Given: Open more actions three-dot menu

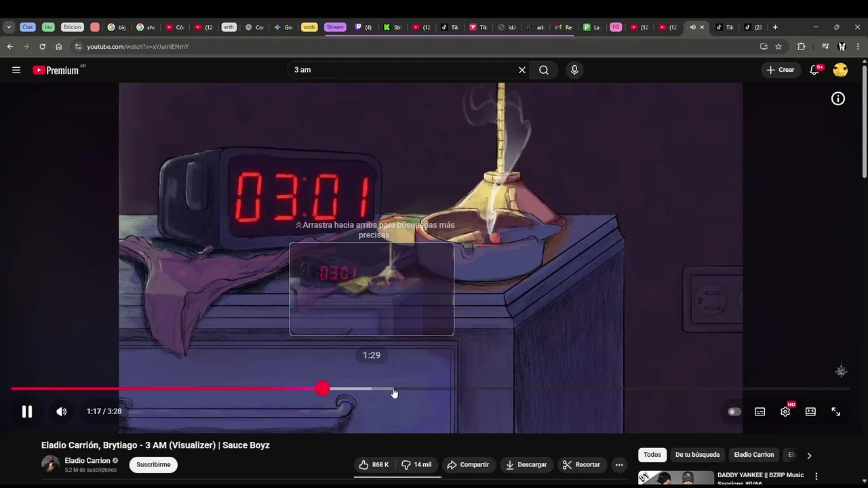Looking at the screenshot, I should tap(619, 465).
